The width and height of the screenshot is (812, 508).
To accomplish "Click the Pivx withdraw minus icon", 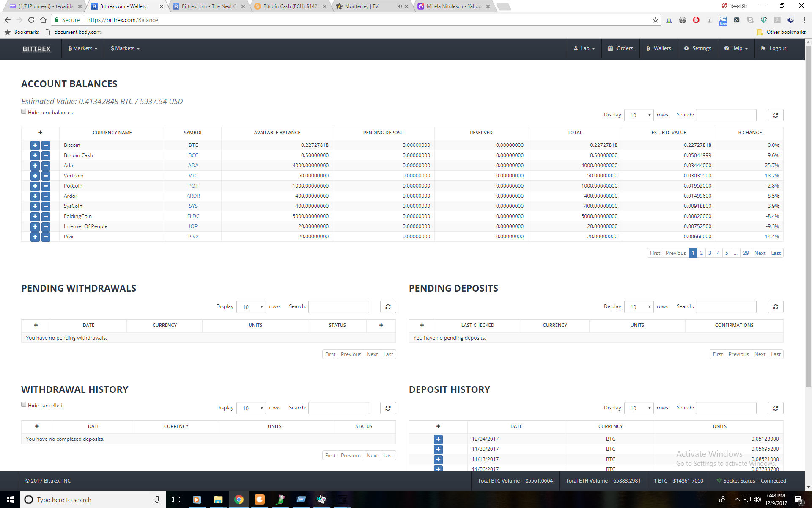I will click(46, 237).
